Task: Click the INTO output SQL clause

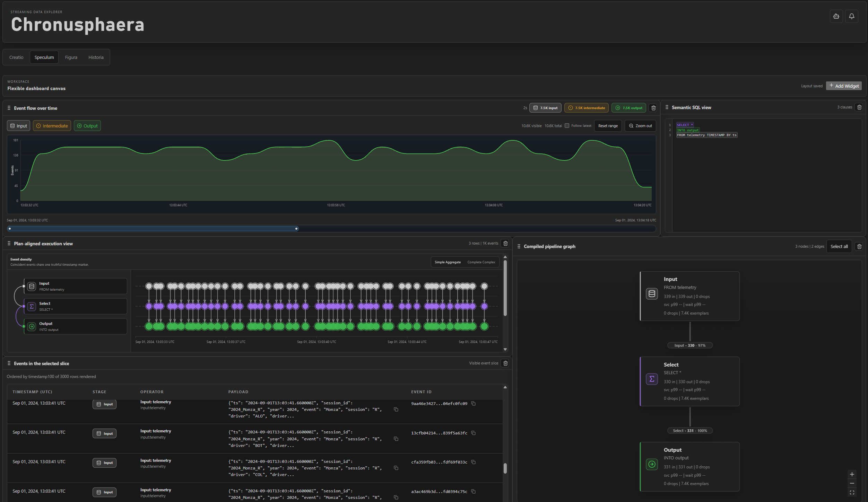Action: 688,130
